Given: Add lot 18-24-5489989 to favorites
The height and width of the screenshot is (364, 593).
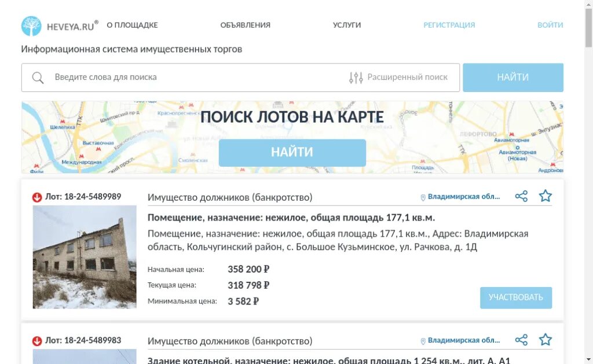Looking at the screenshot, I should pos(546,196).
